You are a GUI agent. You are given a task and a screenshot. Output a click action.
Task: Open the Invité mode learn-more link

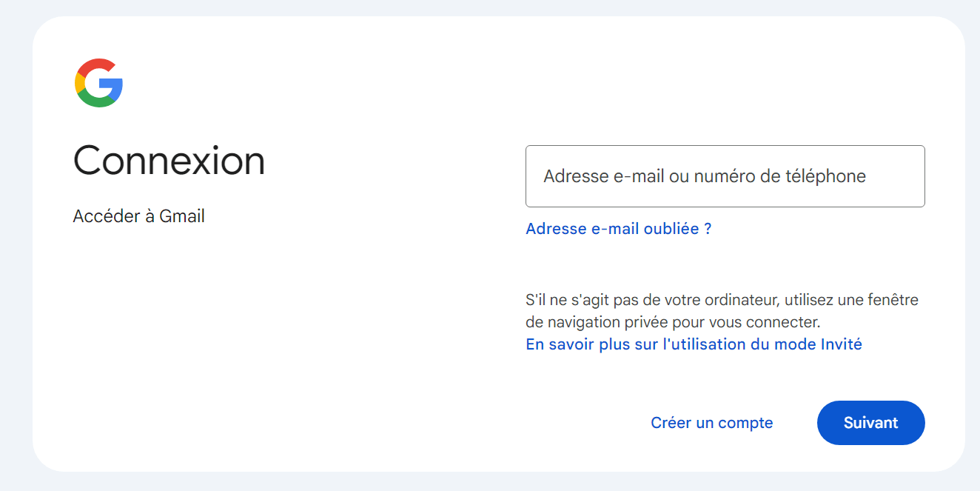[694, 344]
